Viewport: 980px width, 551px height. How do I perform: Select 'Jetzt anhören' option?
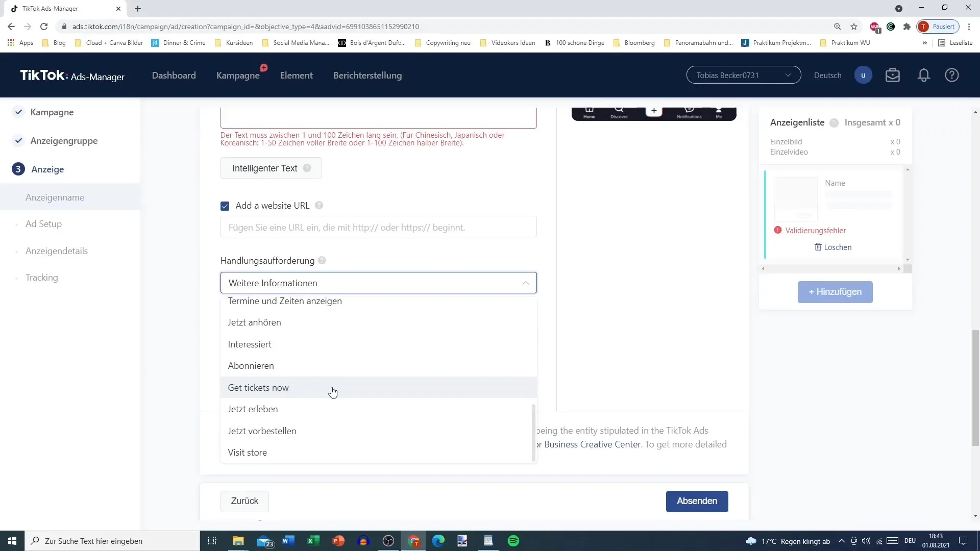[x=378, y=322]
